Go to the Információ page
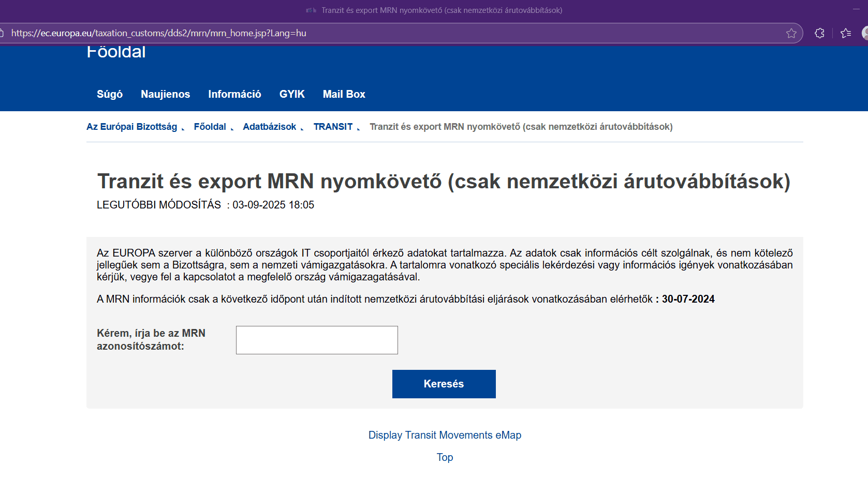The height and width of the screenshot is (494, 868). point(234,94)
